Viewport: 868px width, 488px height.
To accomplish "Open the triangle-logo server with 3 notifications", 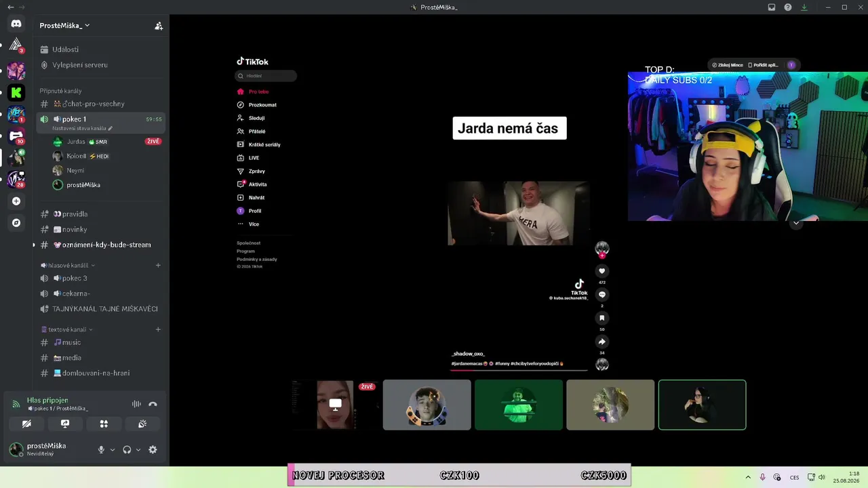I will click(16, 46).
